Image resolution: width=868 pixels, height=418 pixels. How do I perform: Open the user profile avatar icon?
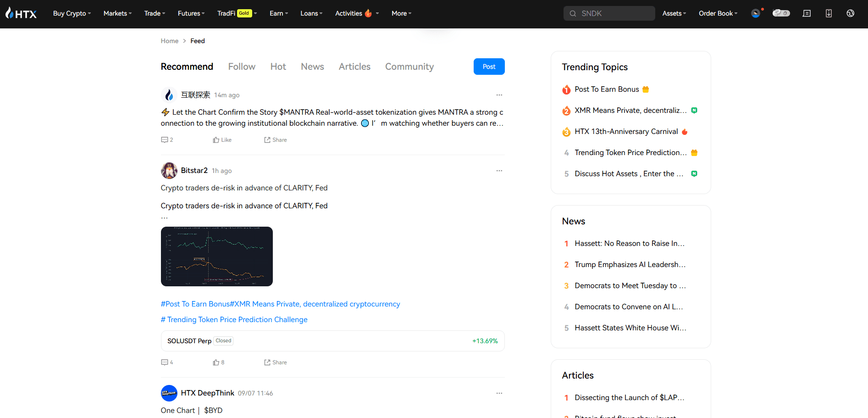pyautogui.click(x=756, y=13)
